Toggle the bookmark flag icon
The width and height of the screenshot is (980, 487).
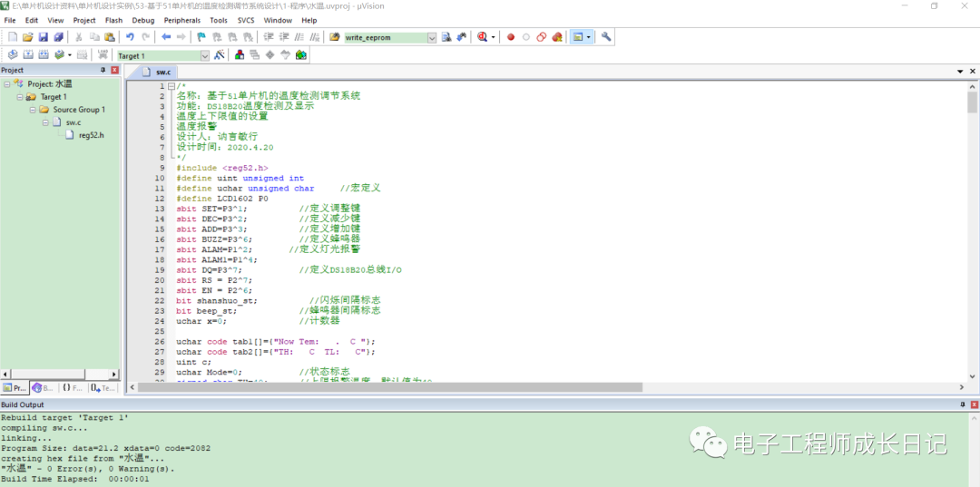(x=201, y=37)
